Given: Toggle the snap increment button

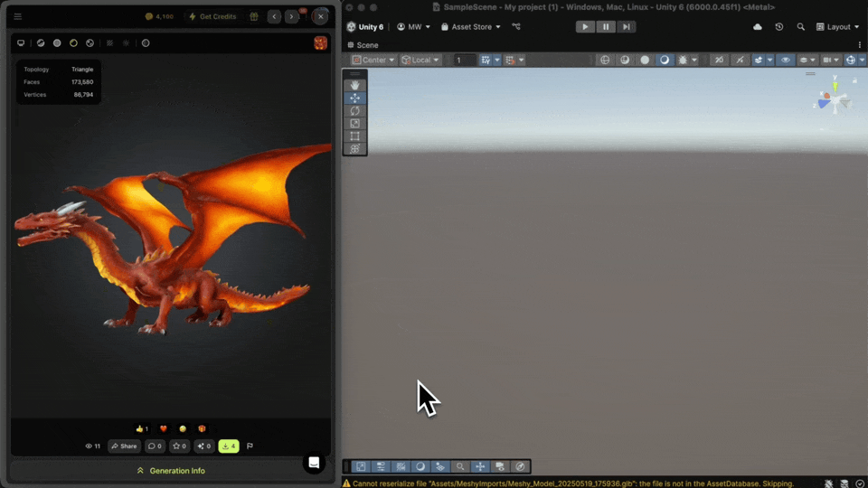Looking at the screenshot, I should (x=510, y=60).
